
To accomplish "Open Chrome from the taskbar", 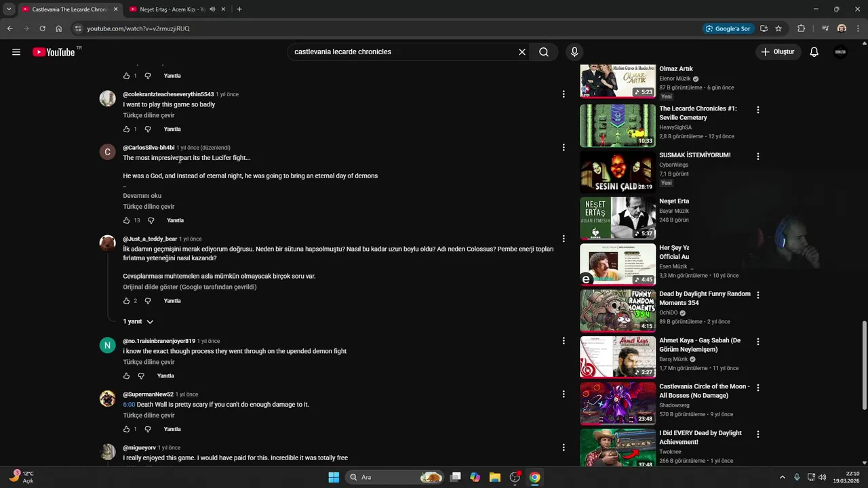I will 534,477.
